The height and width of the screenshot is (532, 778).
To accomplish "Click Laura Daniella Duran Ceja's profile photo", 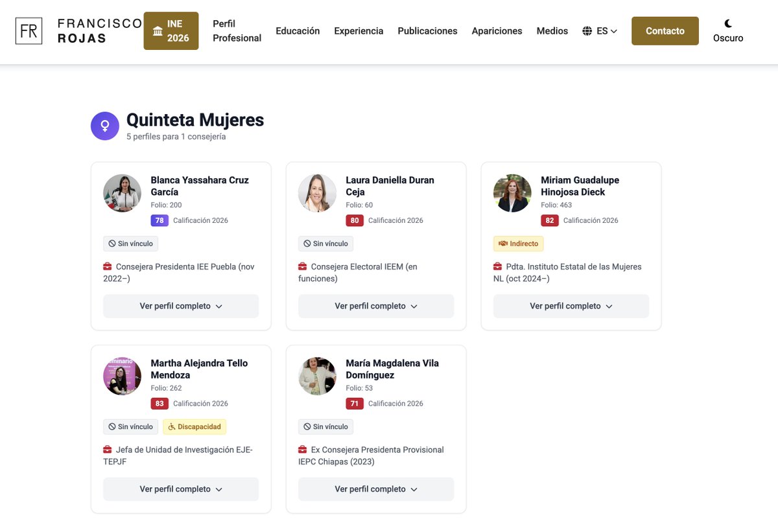I will tap(317, 192).
